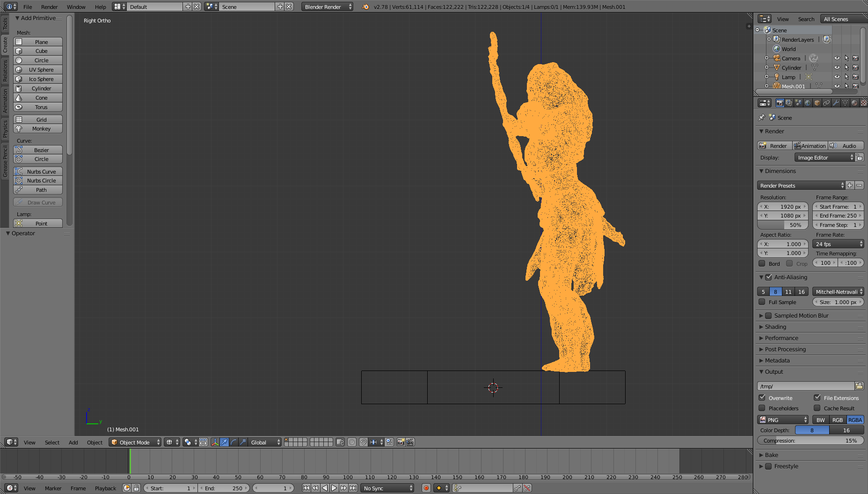
Task: Enable the Cache Result checkbox
Action: [x=817, y=408]
